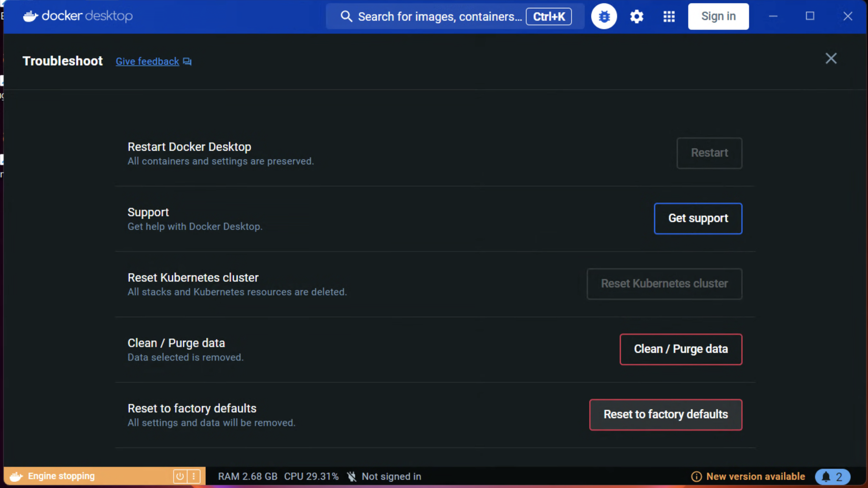Click 'All containers and settings are preserved.' text
868x488 pixels.
220,161
